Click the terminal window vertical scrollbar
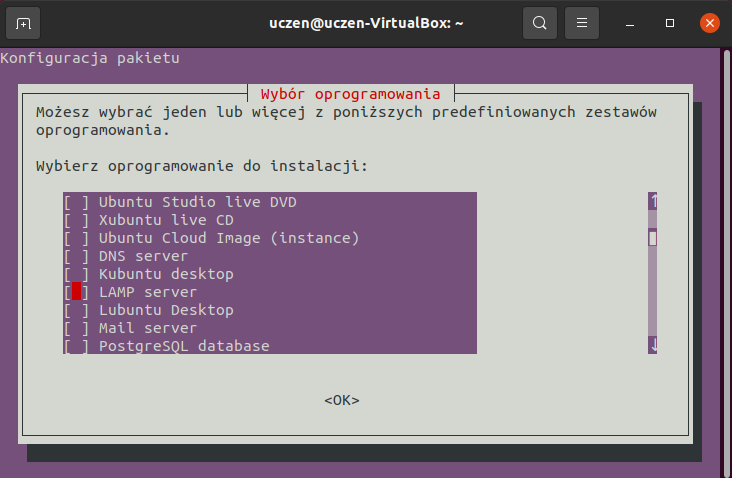 click(727, 262)
